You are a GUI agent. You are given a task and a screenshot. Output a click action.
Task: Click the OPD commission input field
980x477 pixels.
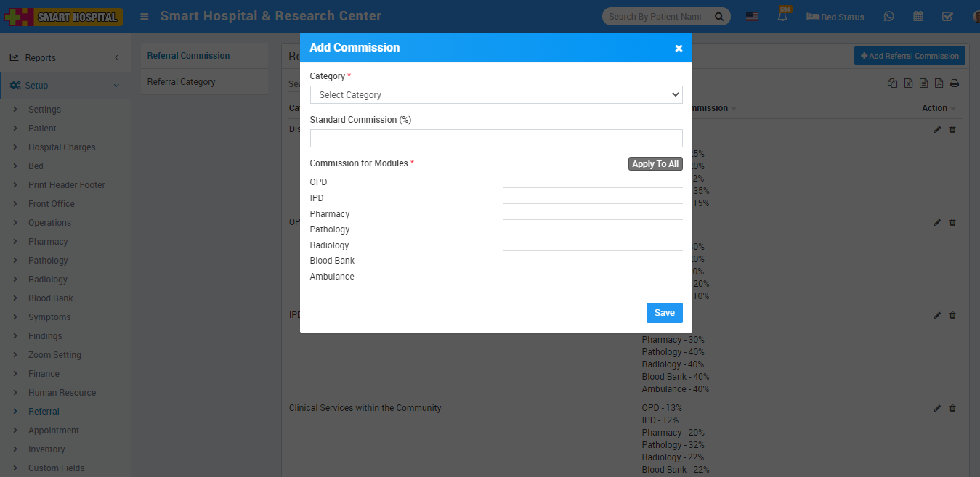(592, 182)
